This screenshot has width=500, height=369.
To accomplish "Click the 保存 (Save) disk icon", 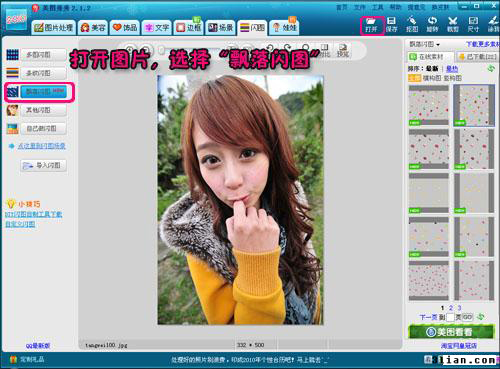I will 391,25.
